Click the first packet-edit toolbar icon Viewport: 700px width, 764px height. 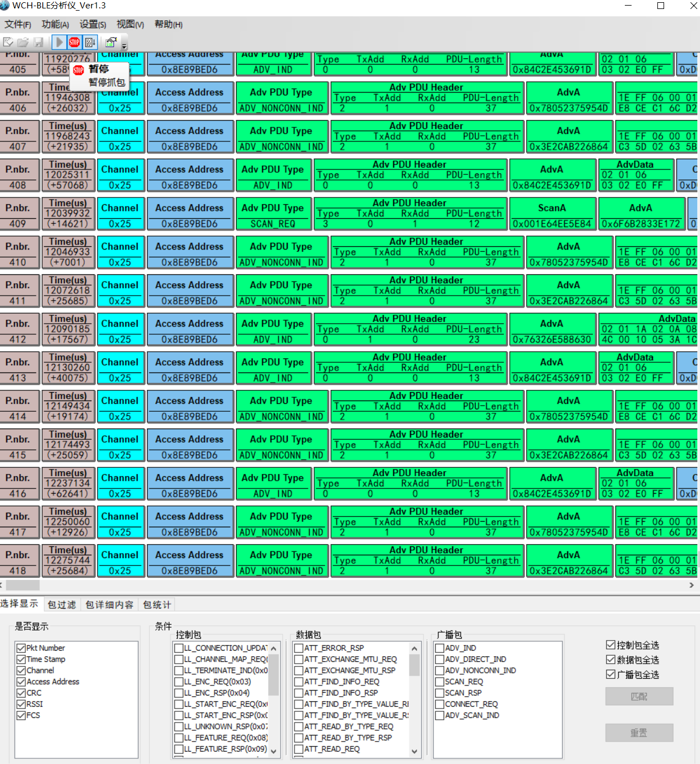8,42
